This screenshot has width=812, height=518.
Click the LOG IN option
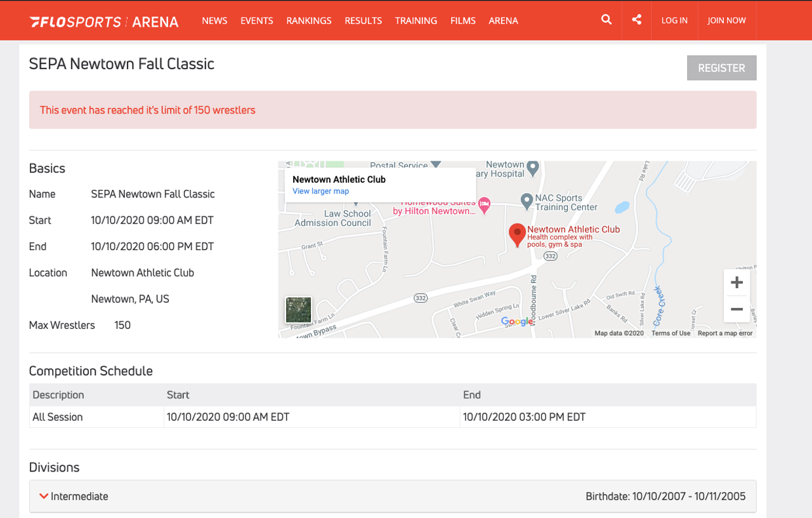point(674,20)
